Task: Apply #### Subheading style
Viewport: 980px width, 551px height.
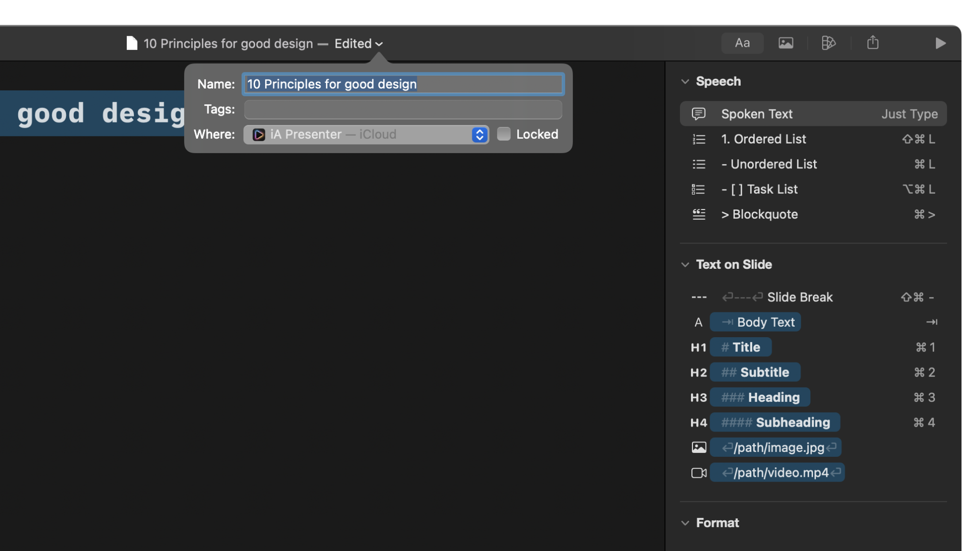Action: (x=775, y=423)
